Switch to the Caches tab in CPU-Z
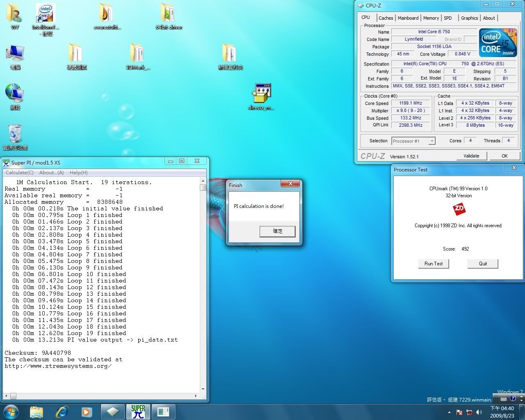The height and width of the screenshot is (420, 525). point(386,18)
